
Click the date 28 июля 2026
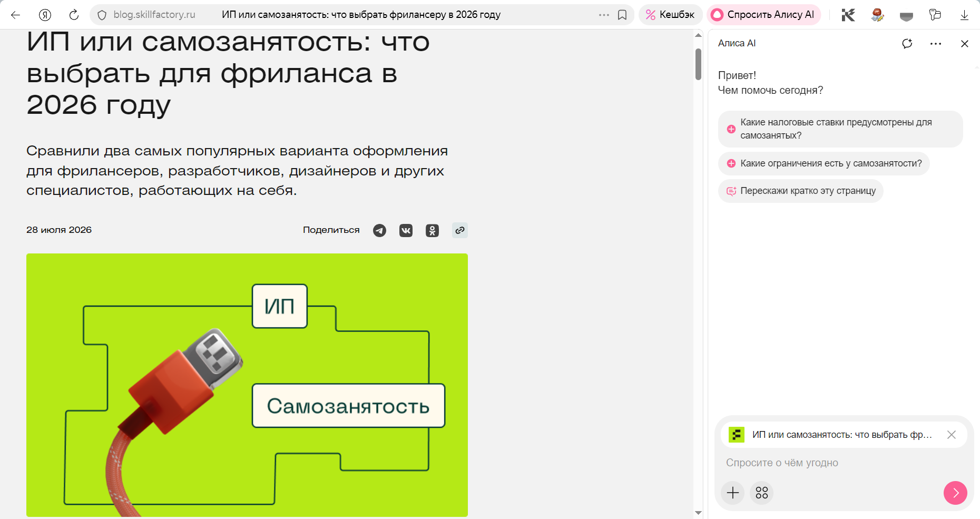point(59,230)
